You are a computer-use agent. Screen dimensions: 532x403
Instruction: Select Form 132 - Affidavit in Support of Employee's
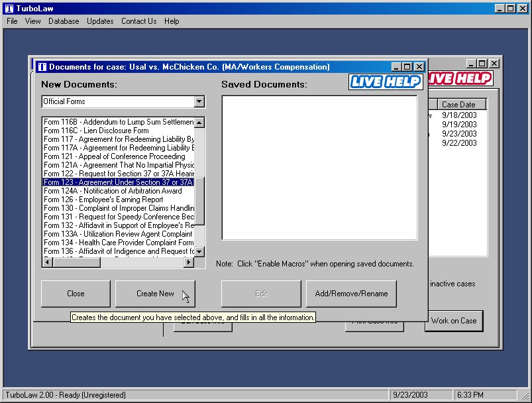point(119,225)
